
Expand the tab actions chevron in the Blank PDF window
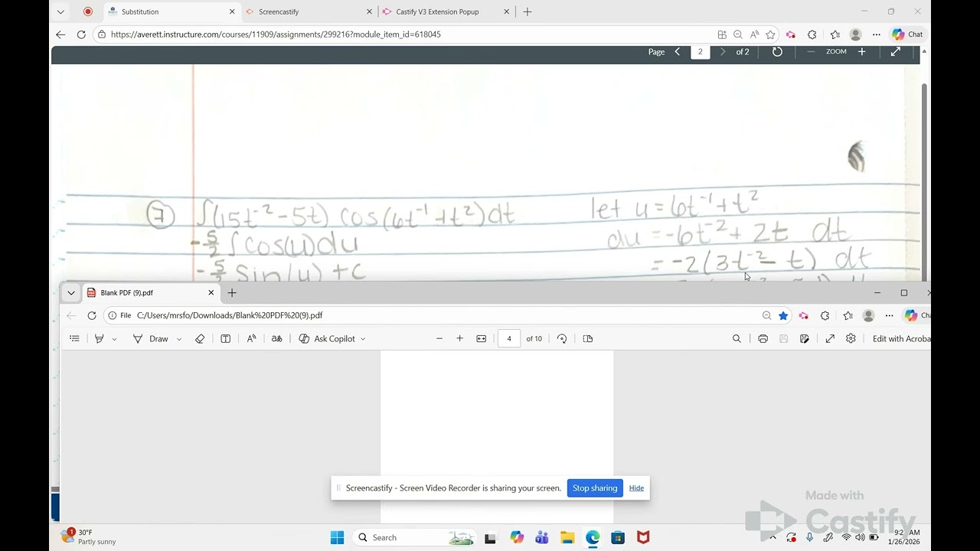click(71, 292)
